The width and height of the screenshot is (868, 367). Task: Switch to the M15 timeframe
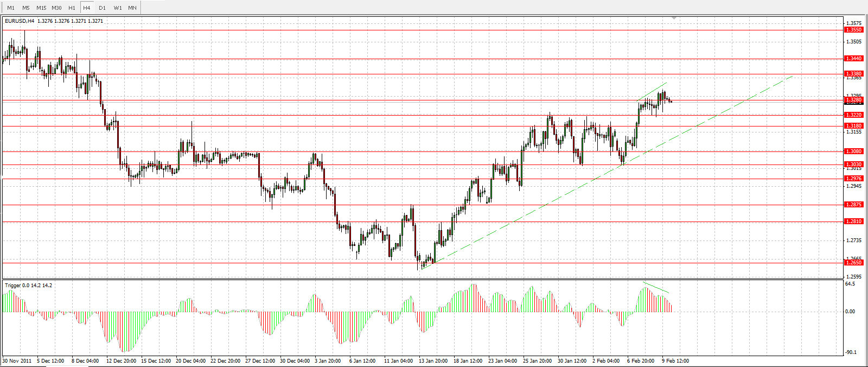tap(41, 8)
